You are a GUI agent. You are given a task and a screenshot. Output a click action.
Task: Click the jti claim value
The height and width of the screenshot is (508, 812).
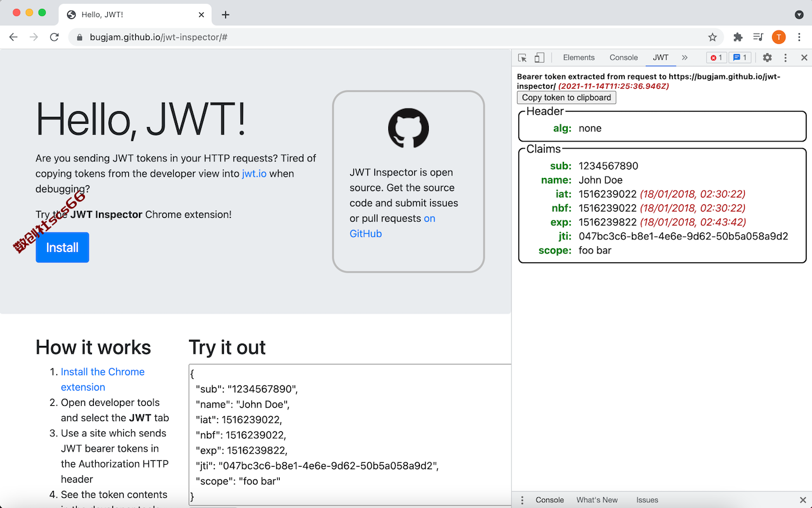pos(683,236)
